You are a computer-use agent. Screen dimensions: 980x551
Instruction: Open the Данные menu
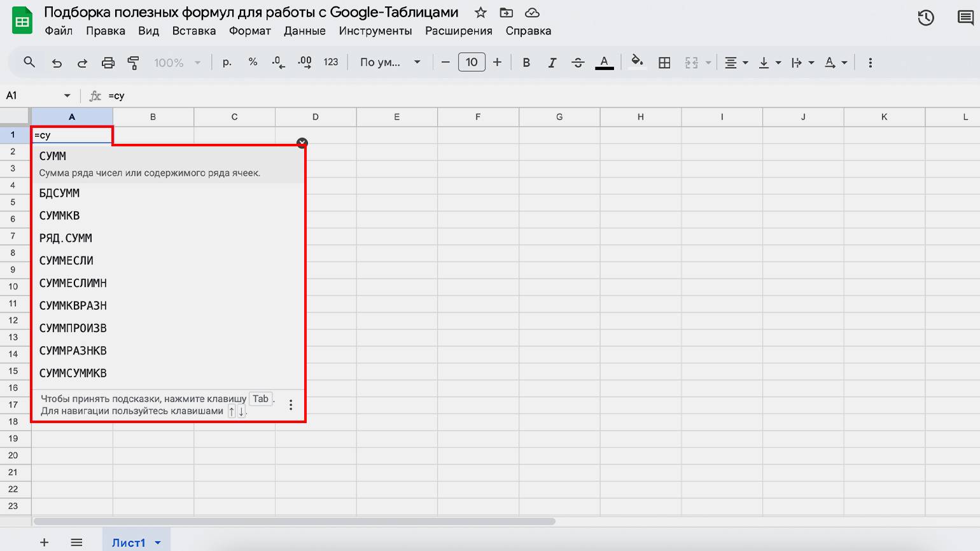click(305, 31)
